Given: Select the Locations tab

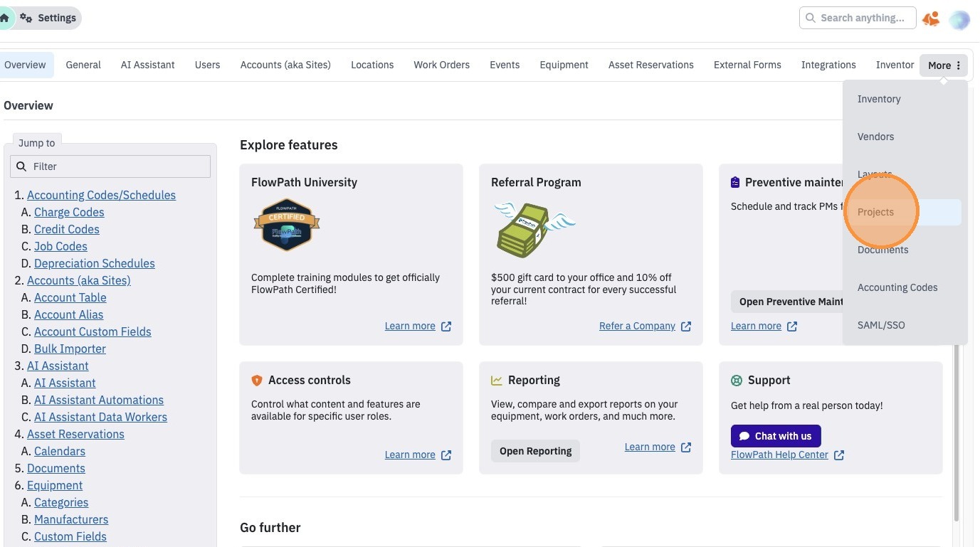Looking at the screenshot, I should click(x=372, y=65).
